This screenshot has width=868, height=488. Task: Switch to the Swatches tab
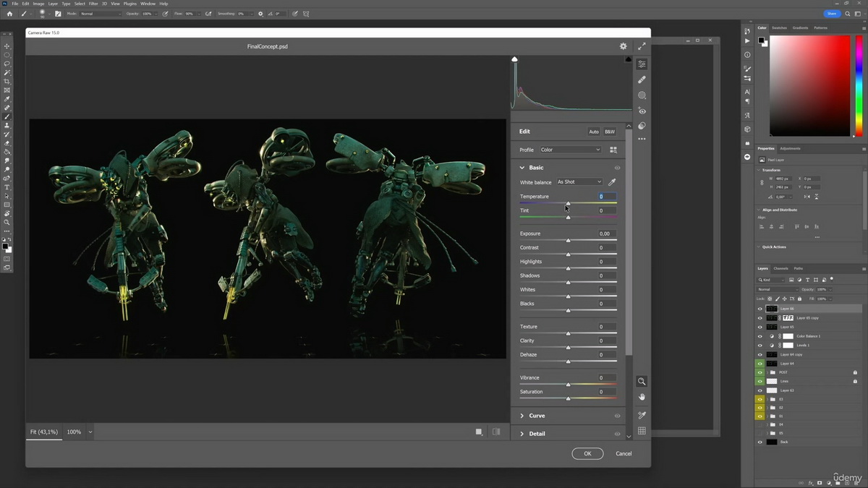tap(779, 27)
